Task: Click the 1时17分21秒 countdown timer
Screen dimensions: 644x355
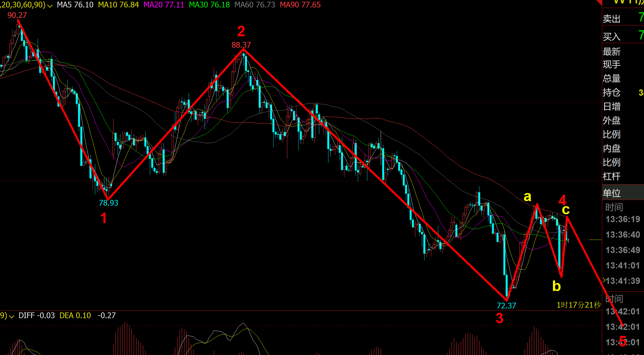Action: [x=579, y=305]
